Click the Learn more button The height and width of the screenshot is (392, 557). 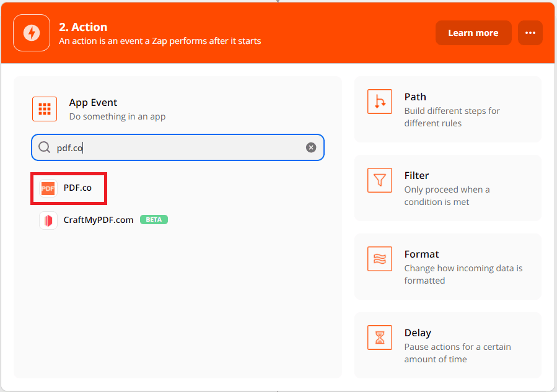click(x=473, y=33)
